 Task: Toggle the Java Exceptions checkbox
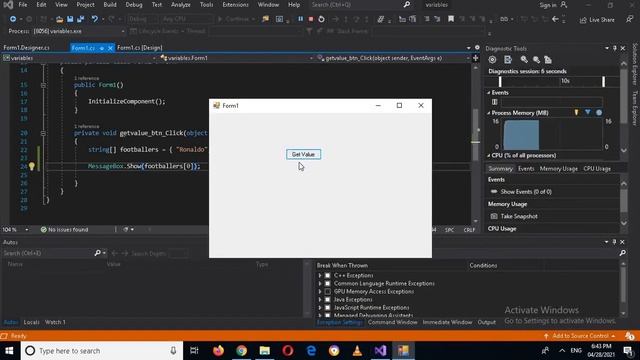click(x=327, y=300)
